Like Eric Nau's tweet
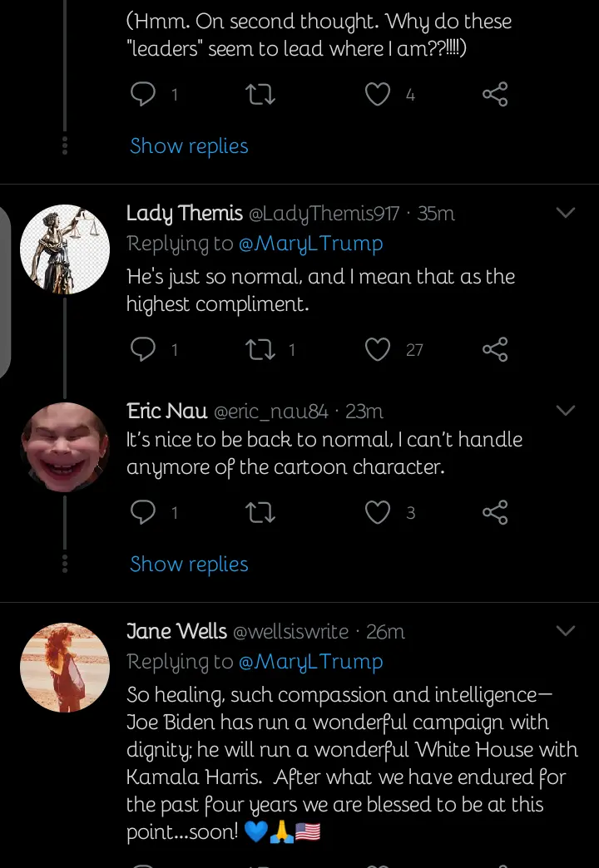This screenshot has height=868, width=599. (379, 513)
